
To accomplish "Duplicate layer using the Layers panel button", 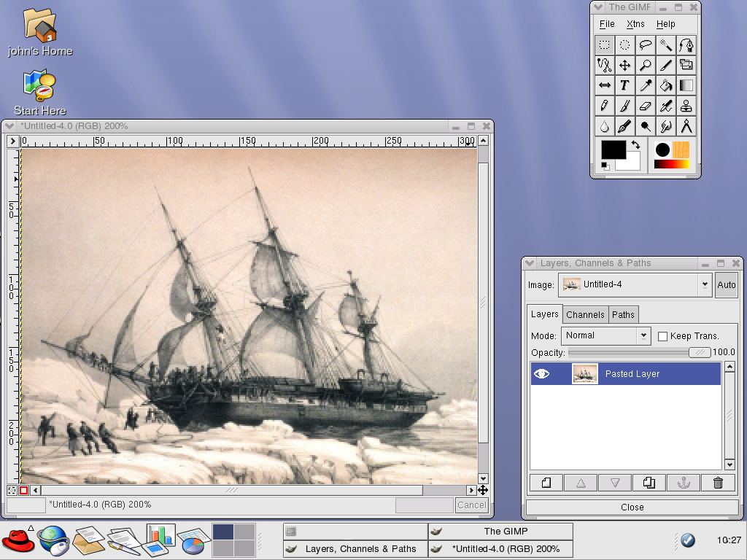I will [649, 483].
